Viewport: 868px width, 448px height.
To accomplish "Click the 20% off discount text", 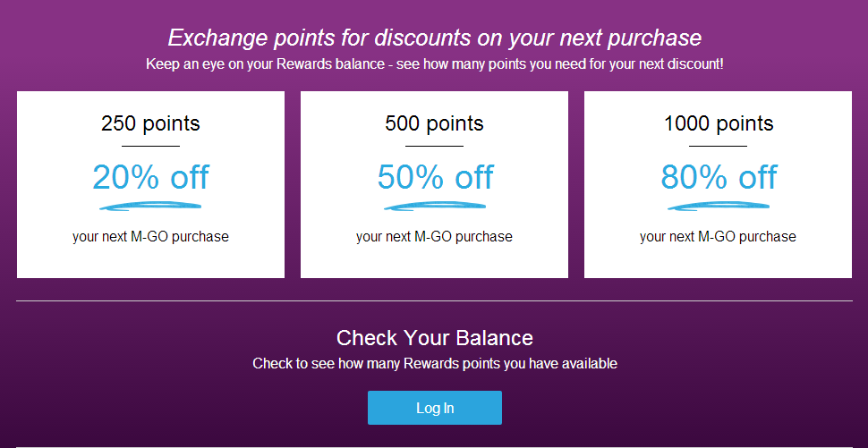I will point(150,177).
